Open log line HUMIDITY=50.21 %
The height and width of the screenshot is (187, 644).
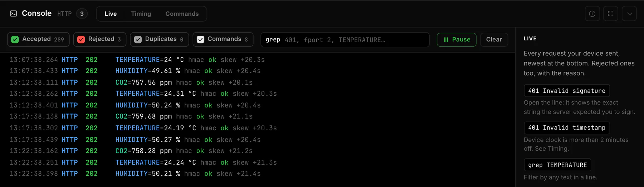point(258,173)
